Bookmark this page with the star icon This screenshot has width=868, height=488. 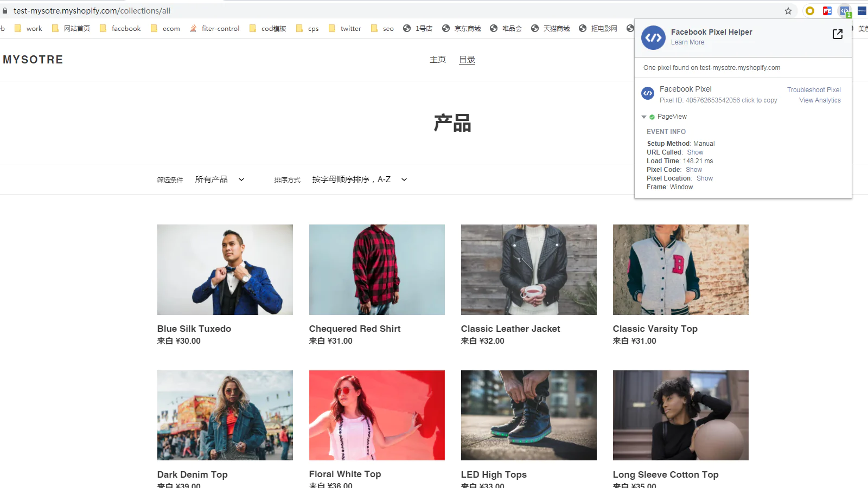coord(788,11)
